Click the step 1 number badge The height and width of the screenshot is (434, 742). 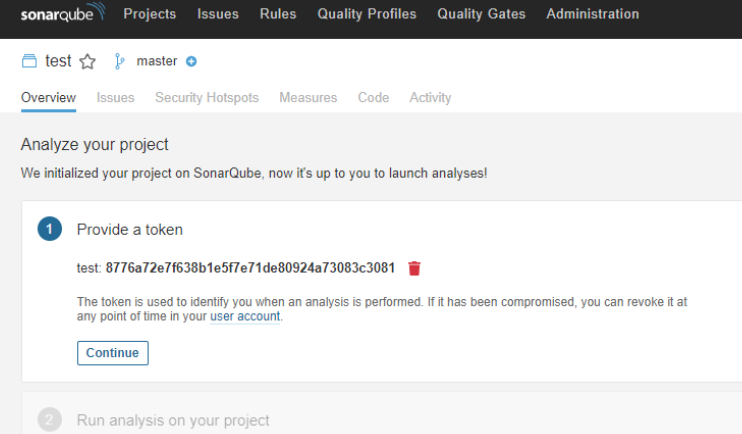pos(49,229)
